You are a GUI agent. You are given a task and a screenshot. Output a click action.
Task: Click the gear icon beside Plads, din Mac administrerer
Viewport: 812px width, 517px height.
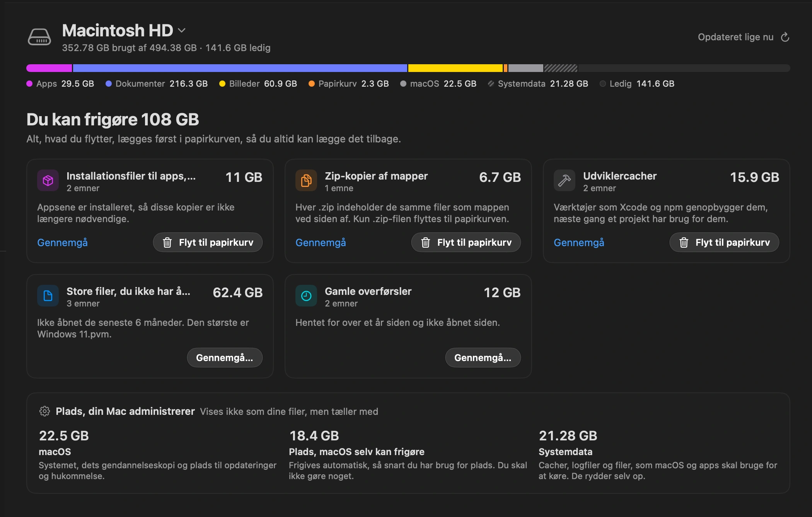[x=44, y=411]
